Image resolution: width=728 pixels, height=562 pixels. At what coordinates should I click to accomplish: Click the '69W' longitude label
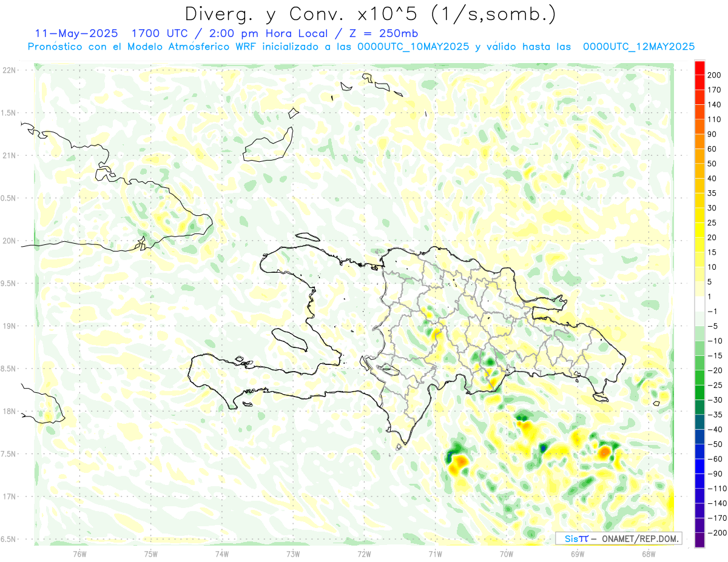(x=577, y=554)
